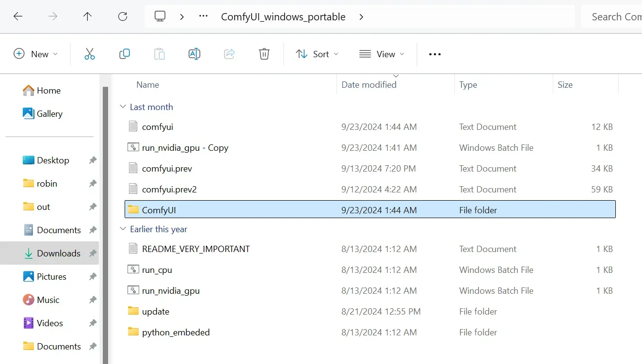Open chevron after ComfyUI_windows_portable breadcrumb
This screenshot has width=642, height=364.
click(361, 17)
